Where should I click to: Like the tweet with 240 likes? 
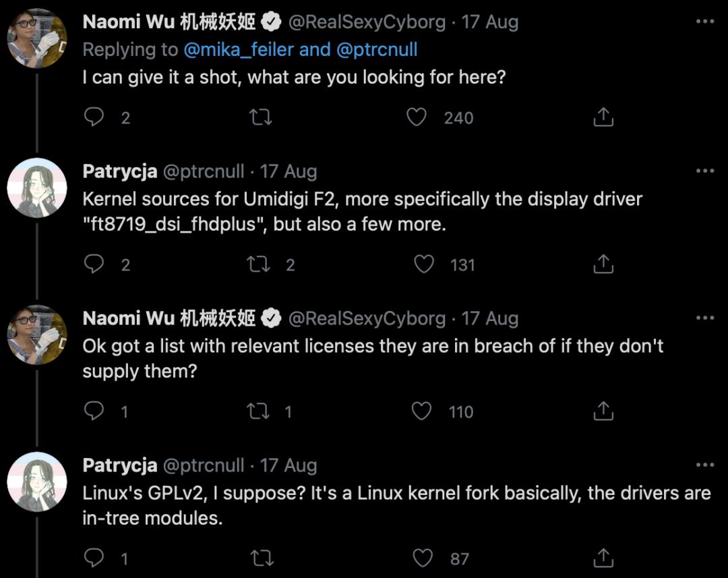(417, 117)
